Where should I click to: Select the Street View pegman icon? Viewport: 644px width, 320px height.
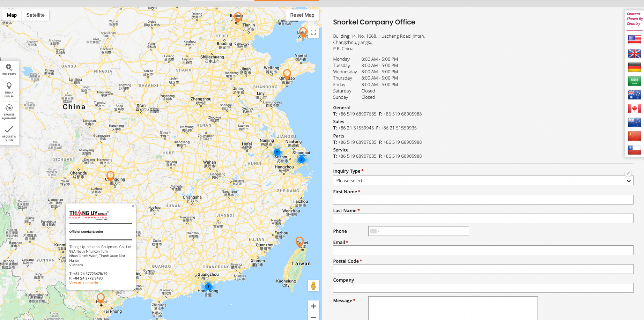pos(313,286)
